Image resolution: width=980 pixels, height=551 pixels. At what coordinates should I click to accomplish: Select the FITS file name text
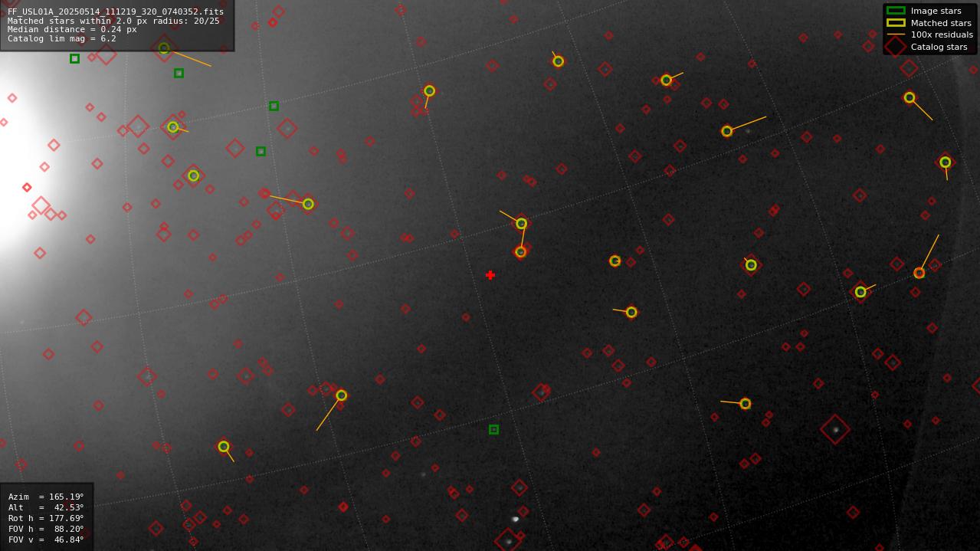tap(116, 11)
